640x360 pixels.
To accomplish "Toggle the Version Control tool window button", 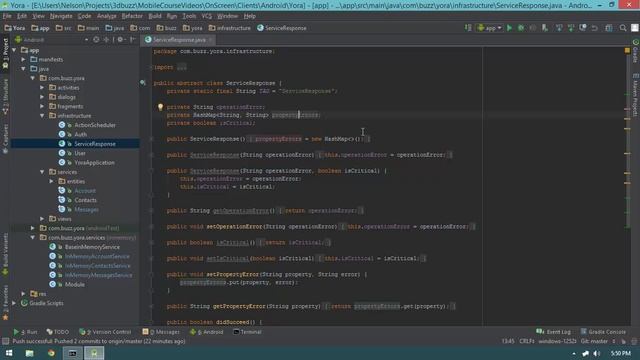I will tap(105, 332).
